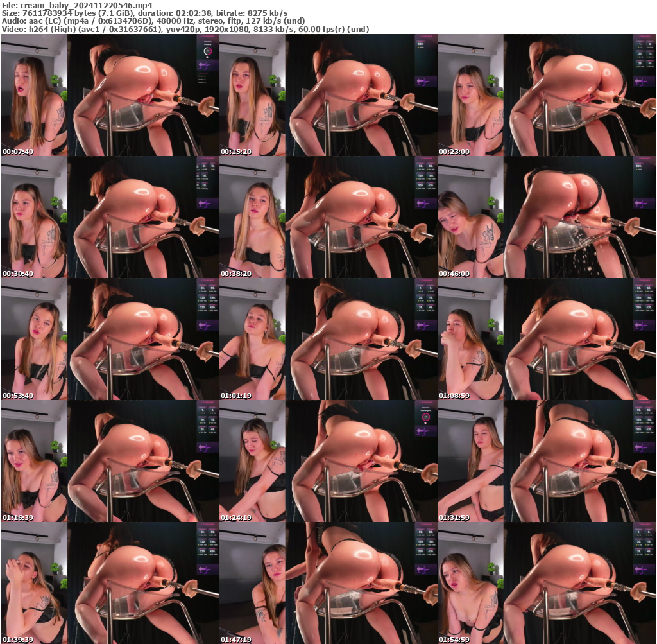This screenshot has height=644, width=657.
Task: Pick the frame labeled 01:01:19
Action: pos(328,339)
